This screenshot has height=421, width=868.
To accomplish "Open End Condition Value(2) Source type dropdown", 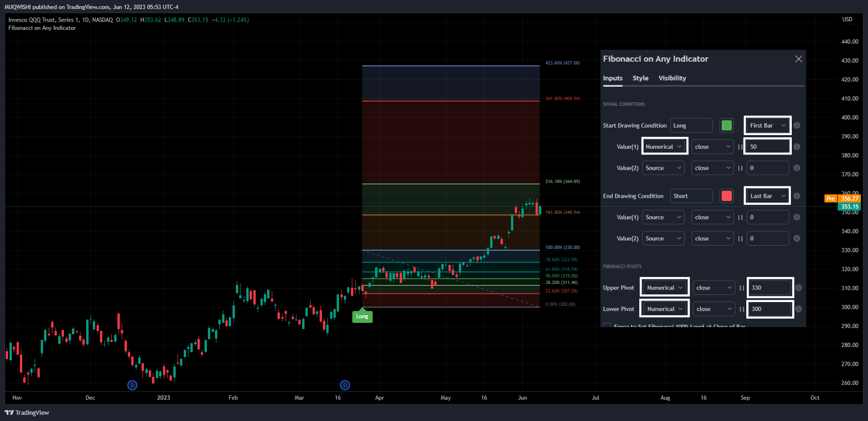I will point(663,238).
